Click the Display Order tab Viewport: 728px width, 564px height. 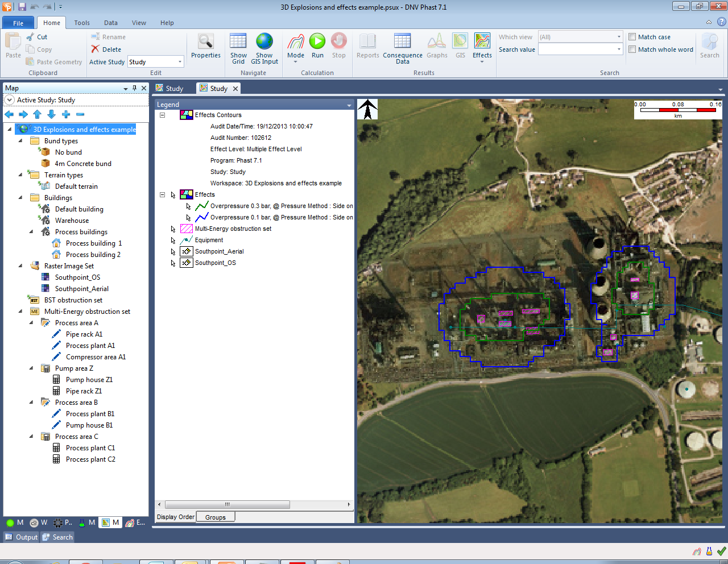tap(175, 517)
